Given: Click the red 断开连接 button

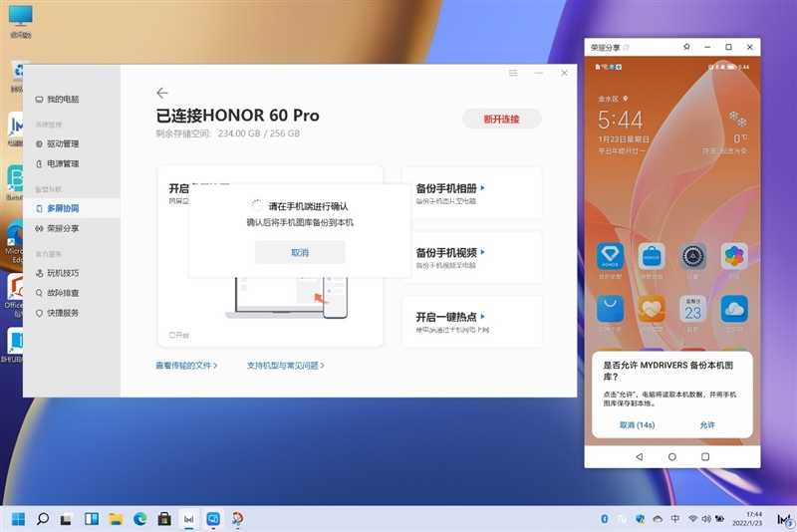Looking at the screenshot, I should 501,119.
